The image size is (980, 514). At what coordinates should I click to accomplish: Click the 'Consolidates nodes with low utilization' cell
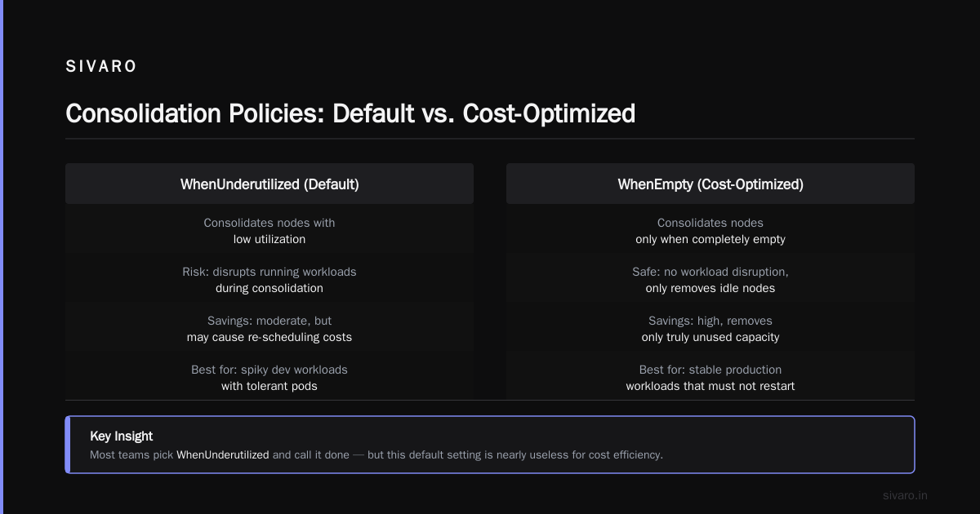pyautogui.click(x=269, y=231)
